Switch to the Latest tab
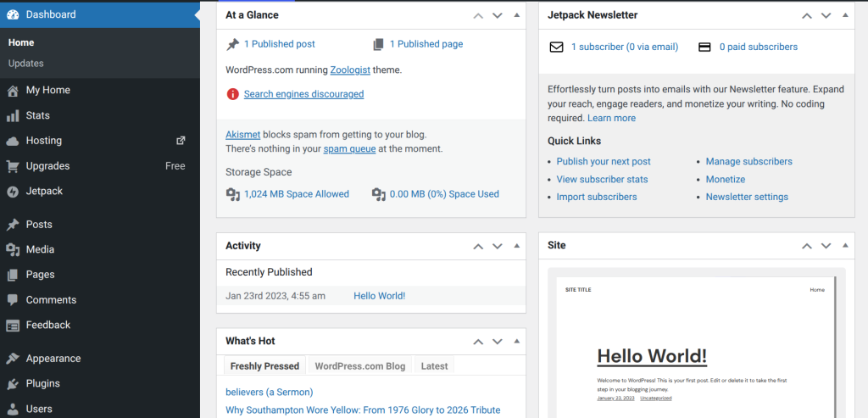 pos(435,366)
